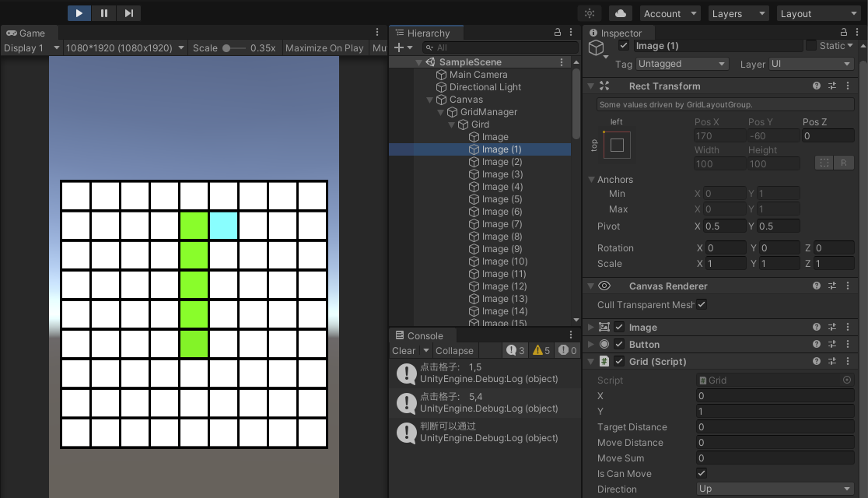Click the Step frame button
Screen dimensions: 868x498
pos(128,13)
